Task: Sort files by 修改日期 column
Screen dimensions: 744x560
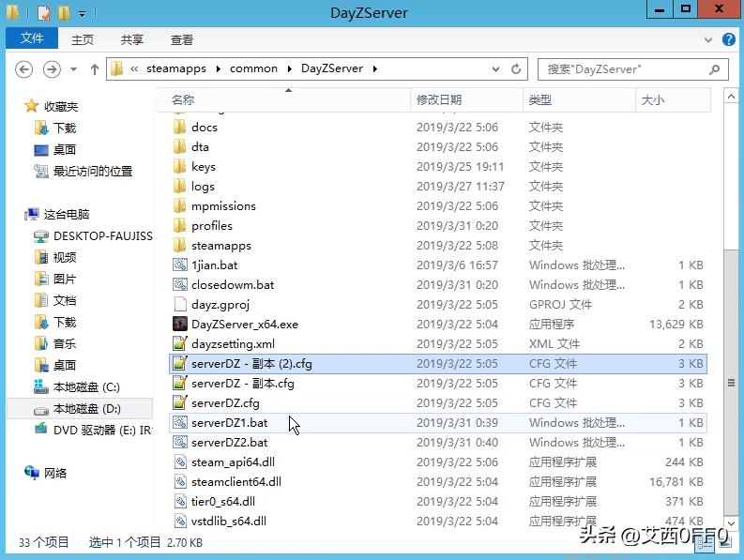Action: [x=466, y=99]
